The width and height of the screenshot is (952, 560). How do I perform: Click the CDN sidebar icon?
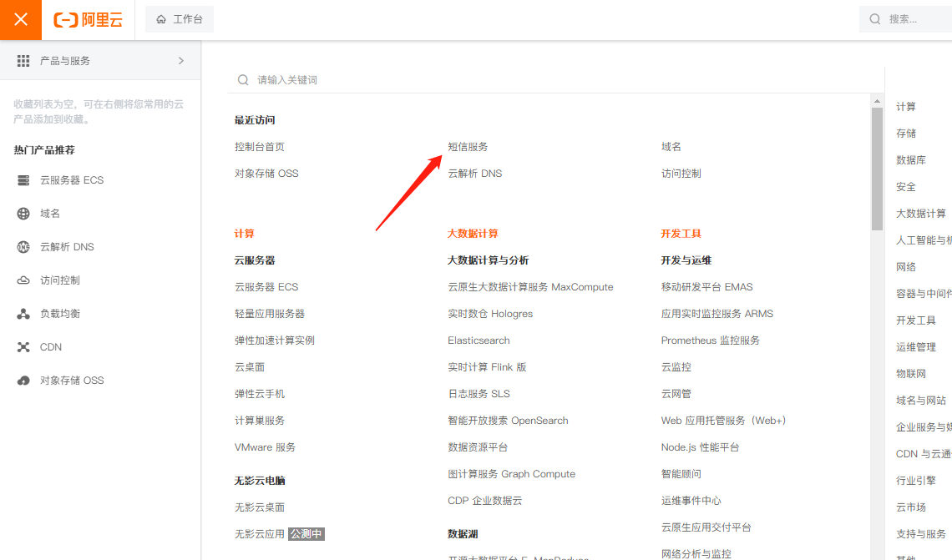(23, 347)
